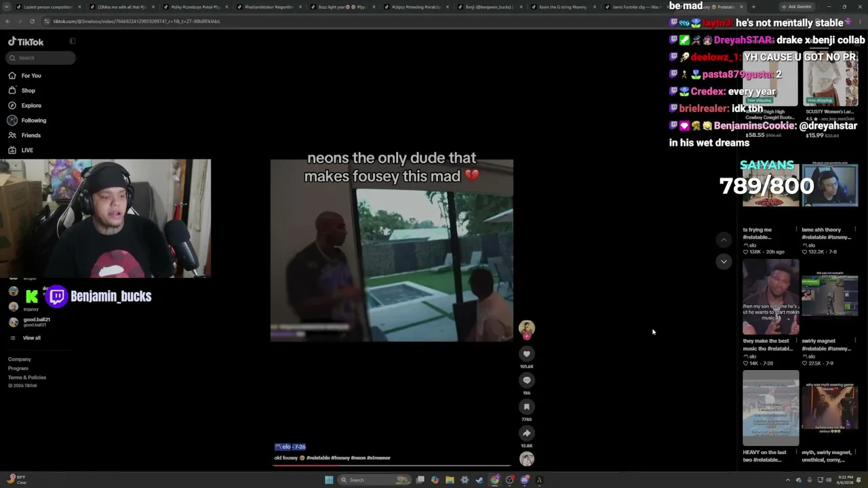Image resolution: width=868 pixels, height=488 pixels.
Task: Open options for 'swirly magnet' video
Action: [x=855, y=341]
